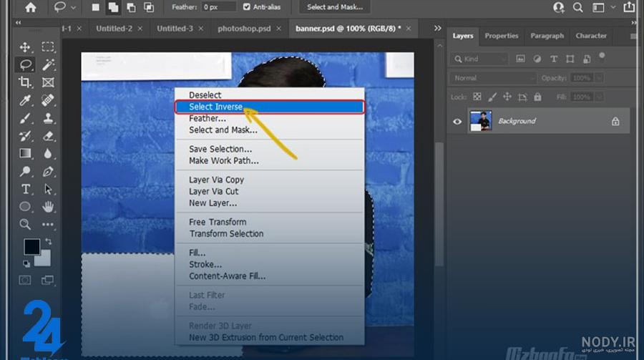Click the Select and Mask button
Image resolution: width=644 pixels, height=360 pixels.
(335, 7)
